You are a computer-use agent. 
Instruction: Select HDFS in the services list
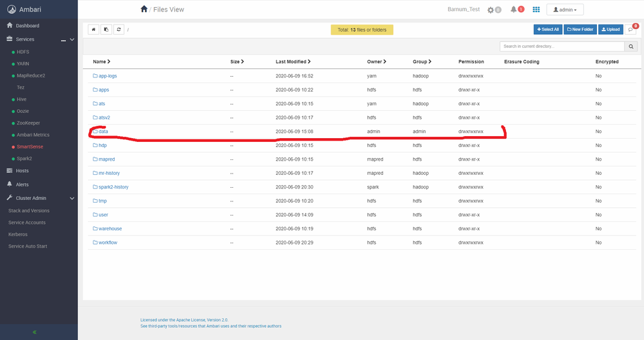(23, 52)
